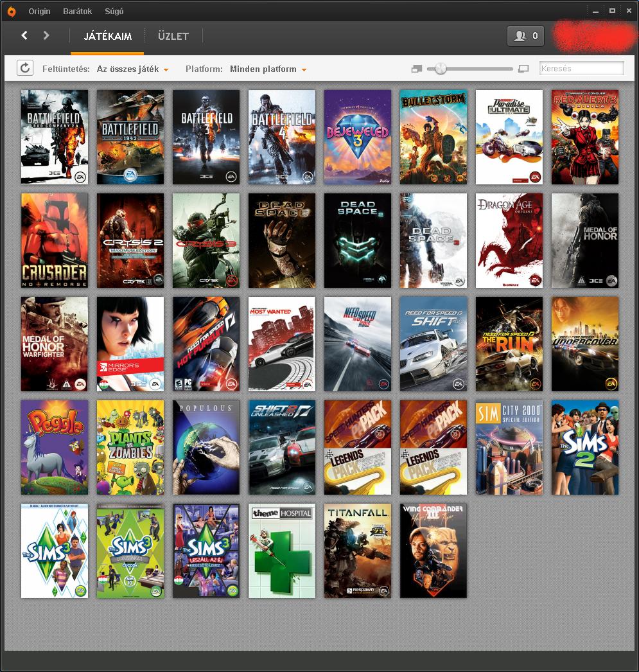This screenshot has width=639, height=672.
Task: Select The Sims 3 Luxus cuccok cover
Action: (x=130, y=551)
